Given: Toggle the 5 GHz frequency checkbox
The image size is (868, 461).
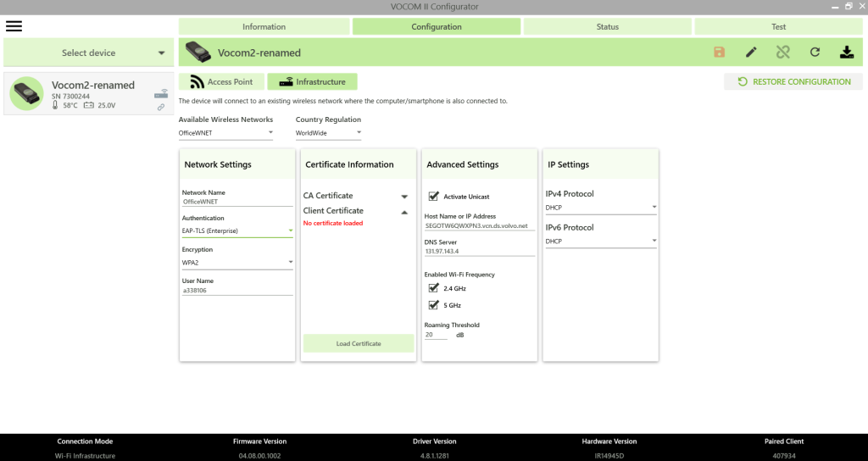Looking at the screenshot, I should click(433, 304).
